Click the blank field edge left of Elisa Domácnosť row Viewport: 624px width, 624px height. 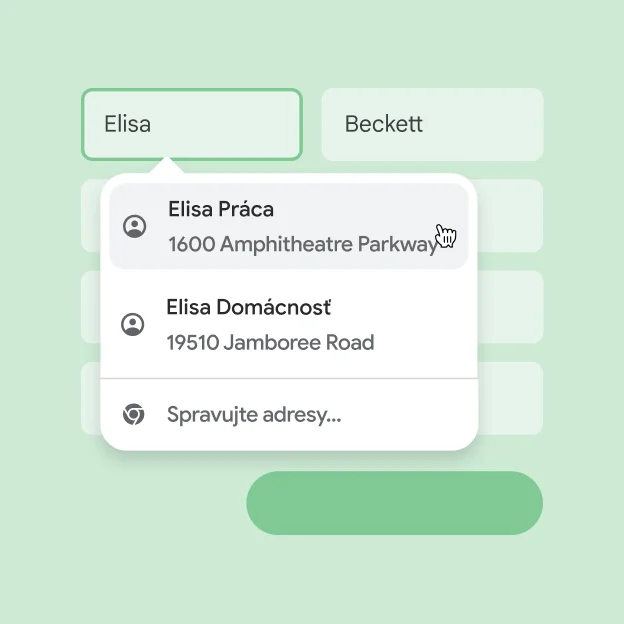tap(90, 307)
